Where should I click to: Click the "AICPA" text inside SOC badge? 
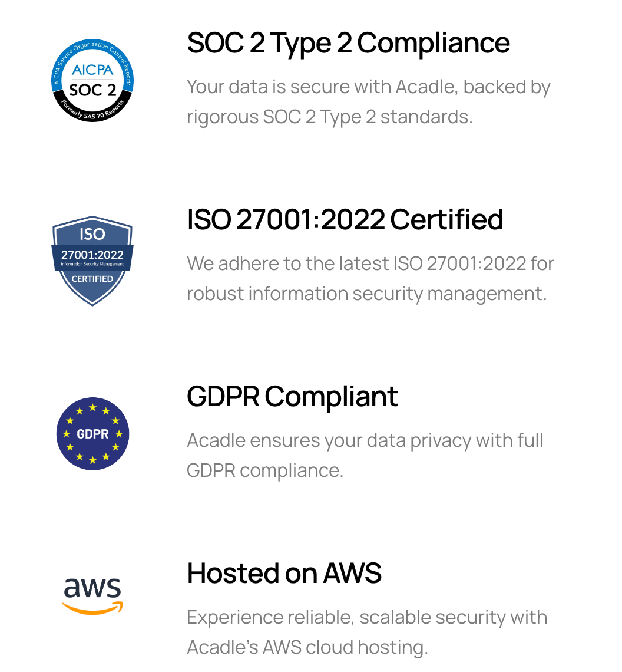(x=92, y=70)
